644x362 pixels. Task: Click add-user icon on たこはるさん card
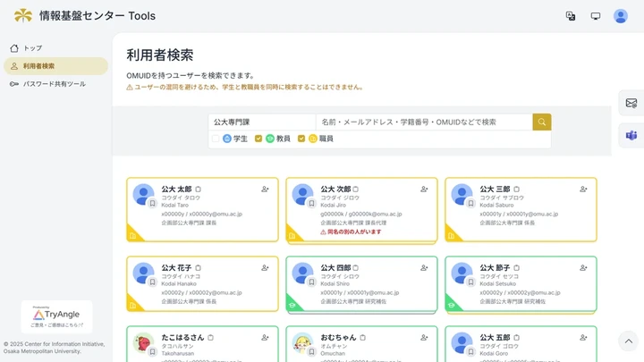click(x=265, y=337)
